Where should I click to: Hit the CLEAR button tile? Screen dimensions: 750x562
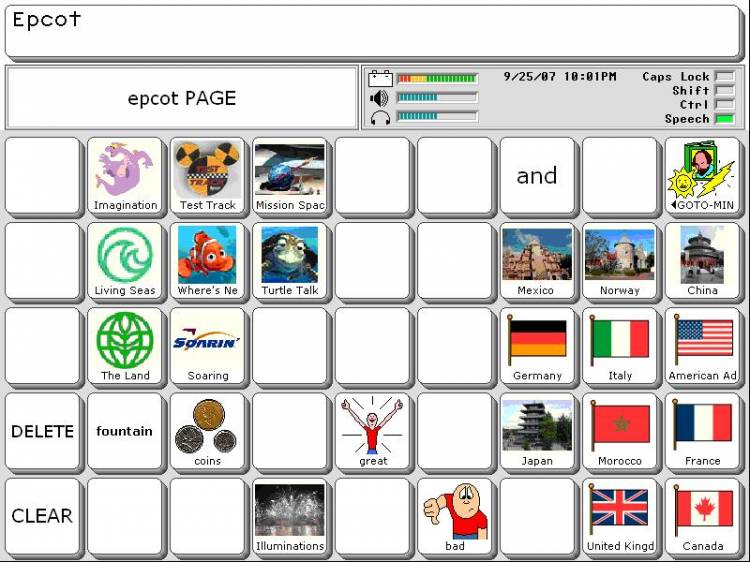[43, 517]
